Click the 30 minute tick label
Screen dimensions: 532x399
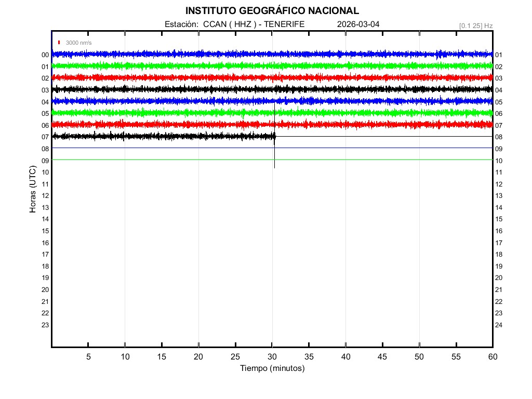272,356
